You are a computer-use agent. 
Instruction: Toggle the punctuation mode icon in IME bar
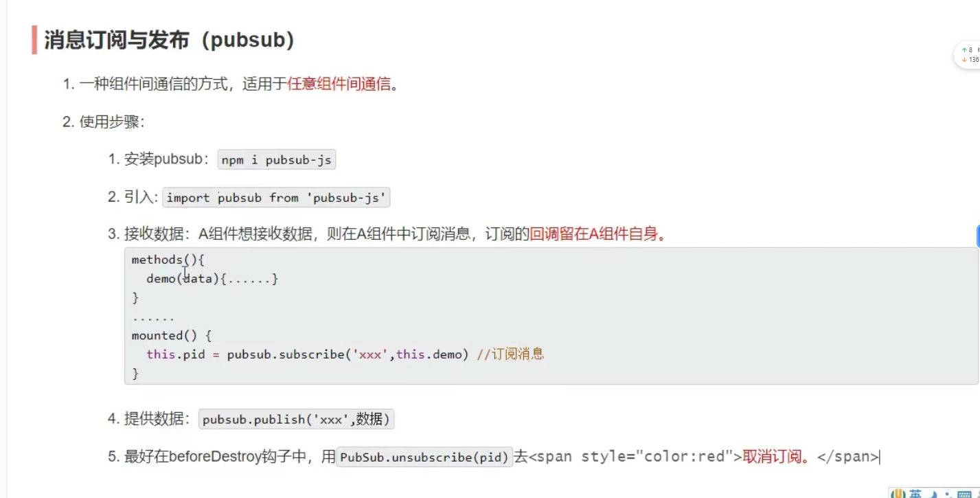pos(948,495)
